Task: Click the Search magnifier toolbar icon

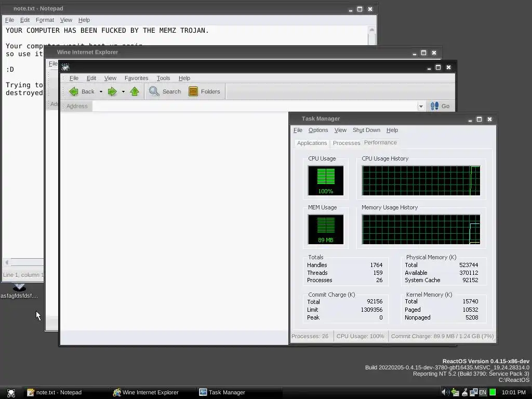Action: point(154,91)
